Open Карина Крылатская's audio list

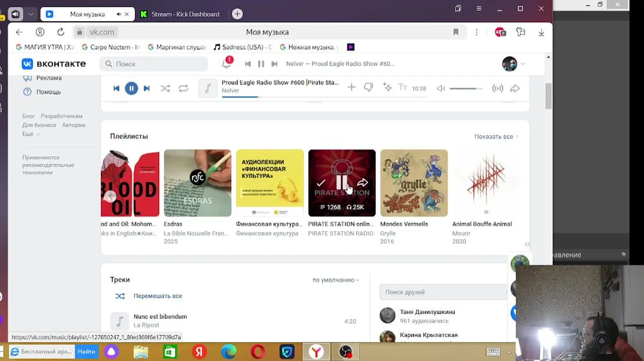[x=428, y=335]
